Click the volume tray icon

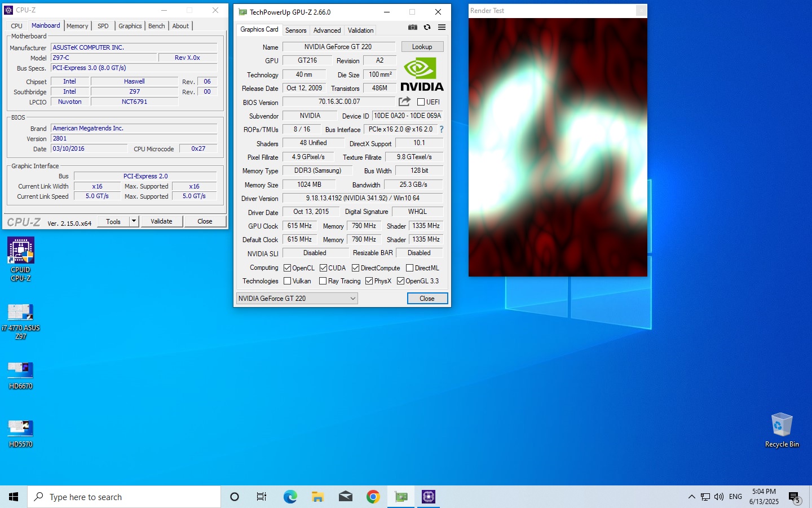pyautogui.click(x=719, y=497)
